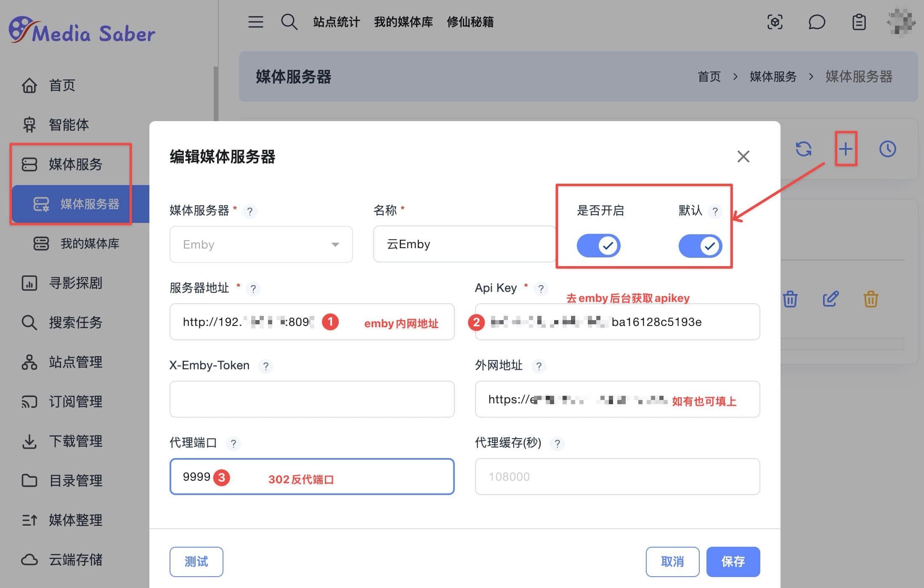This screenshot has height=588, width=924.
Task: Open the 媒体服务器 Emby type dropdown
Action: [x=261, y=244]
